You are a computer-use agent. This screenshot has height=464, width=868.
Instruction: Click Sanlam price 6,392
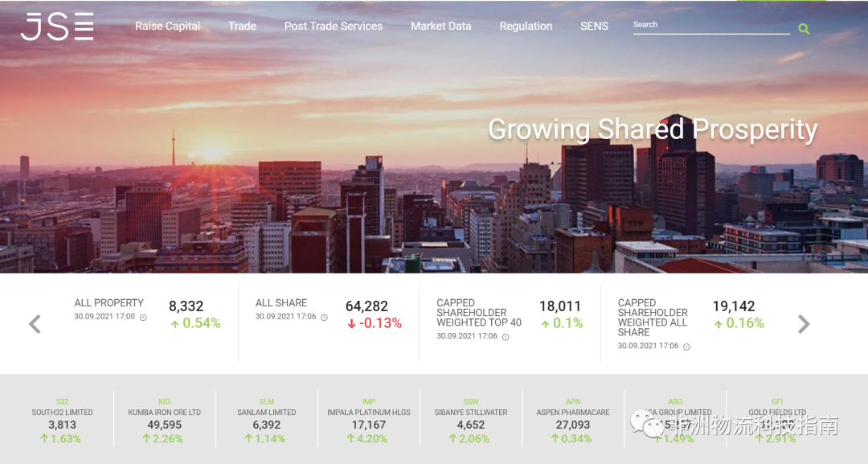(266, 425)
